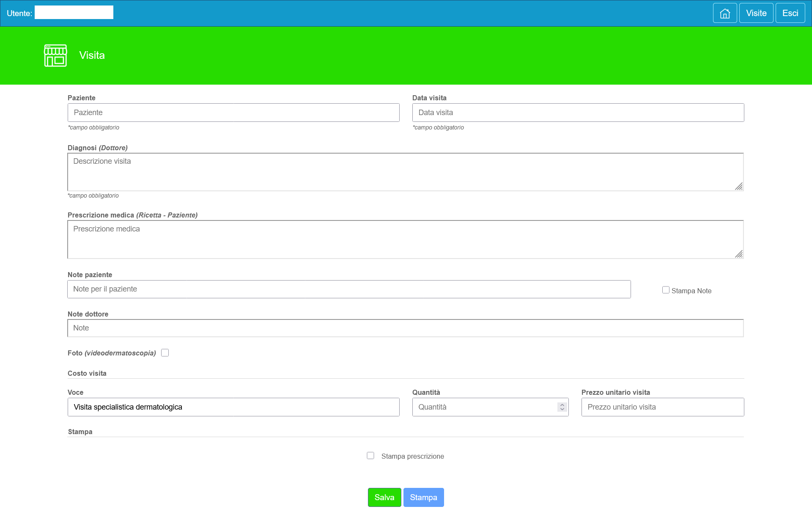
Task: Focus the Paziente input field
Action: (x=233, y=113)
